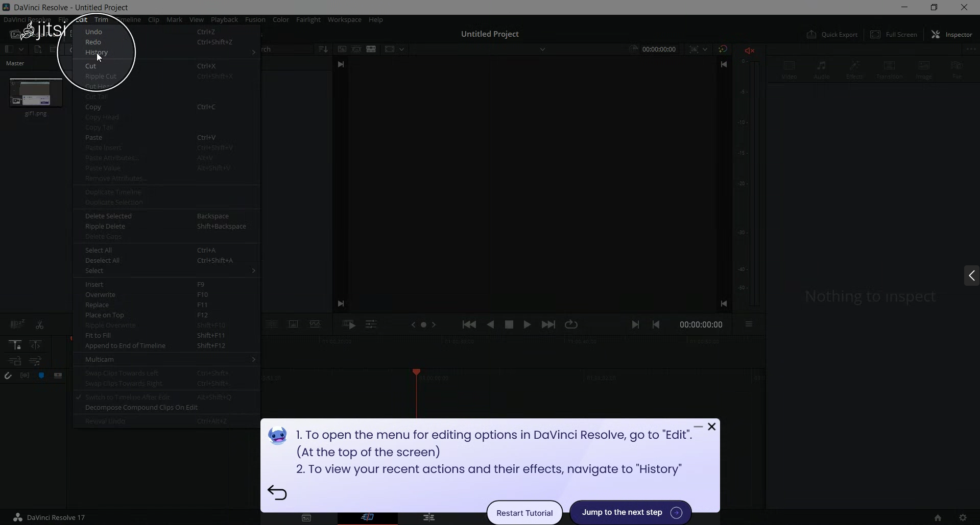Expand the Select submenu entry
The height and width of the screenshot is (525, 980).
[x=94, y=271]
